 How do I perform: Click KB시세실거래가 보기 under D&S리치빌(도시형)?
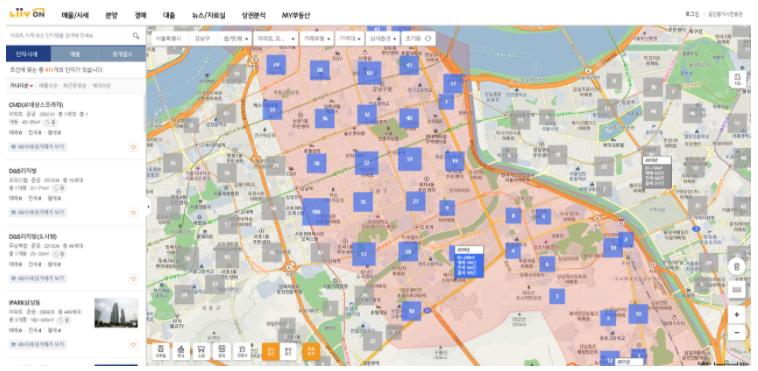38,278
